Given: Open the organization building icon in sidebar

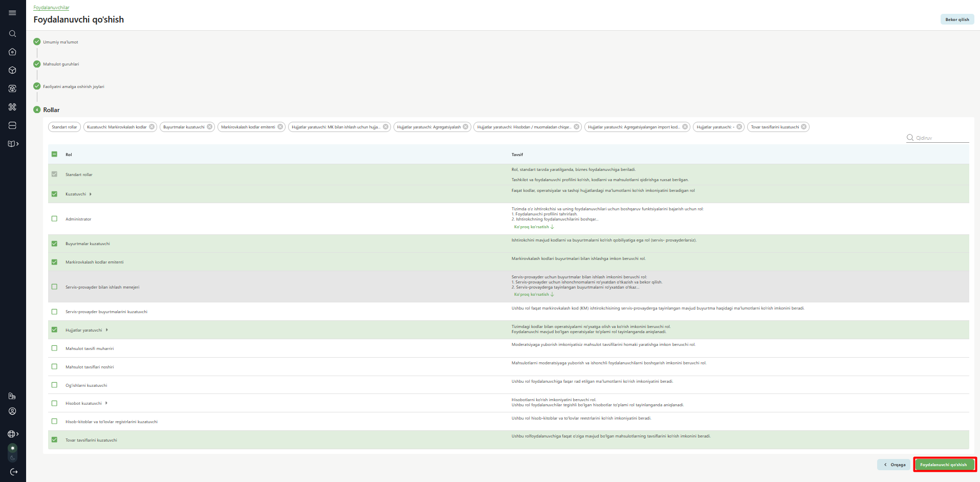Looking at the screenshot, I should coord(13,396).
